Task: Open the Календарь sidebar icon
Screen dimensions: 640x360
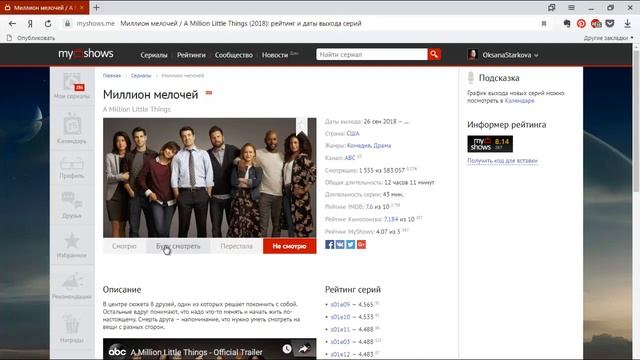Action: 72,128
